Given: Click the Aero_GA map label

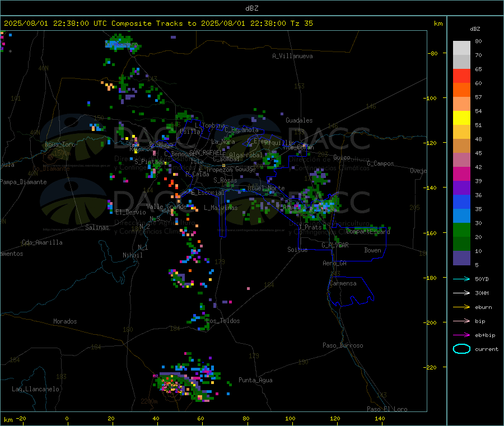Looking at the screenshot, I should [334, 263].
